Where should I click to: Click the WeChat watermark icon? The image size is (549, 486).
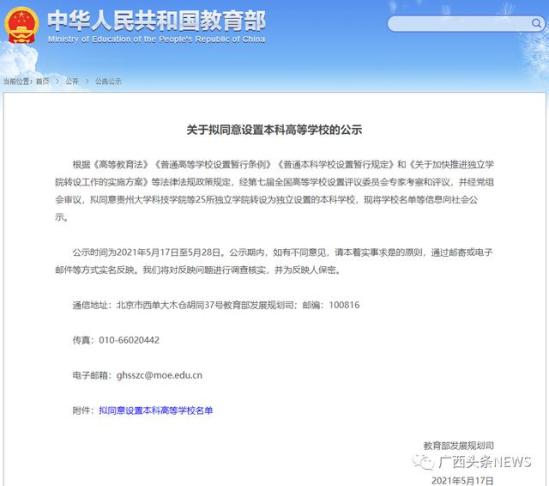423,462
